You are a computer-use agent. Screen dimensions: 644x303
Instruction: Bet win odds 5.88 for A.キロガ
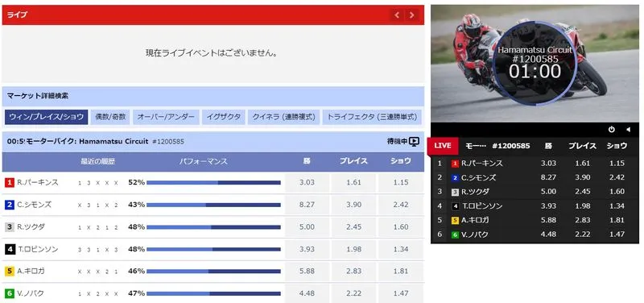(x=307, y=272)
